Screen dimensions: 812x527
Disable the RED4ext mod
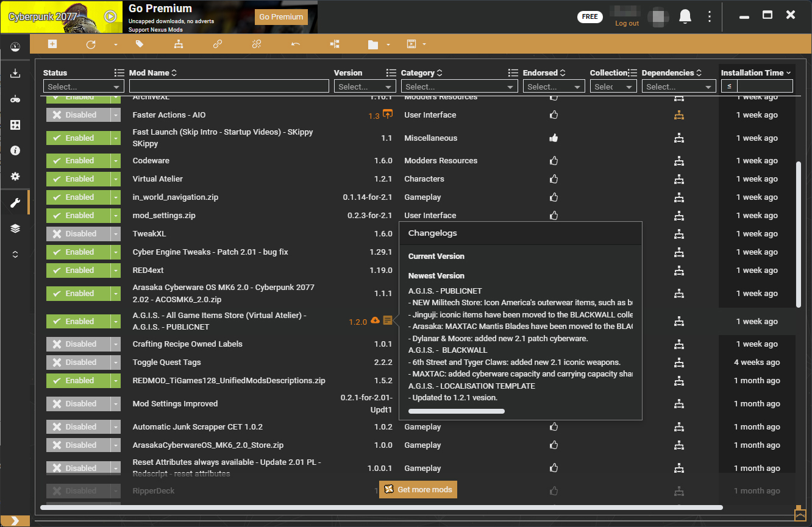[x=78, y=271]
